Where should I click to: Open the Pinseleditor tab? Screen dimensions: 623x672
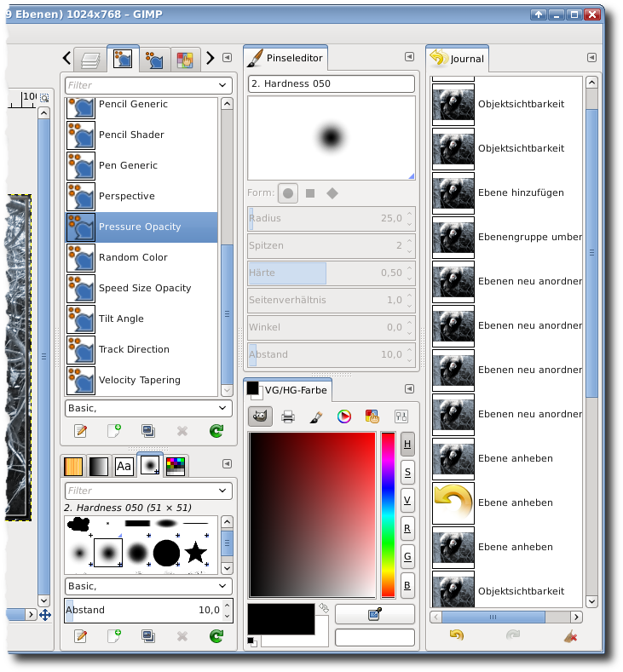(286, 59)
